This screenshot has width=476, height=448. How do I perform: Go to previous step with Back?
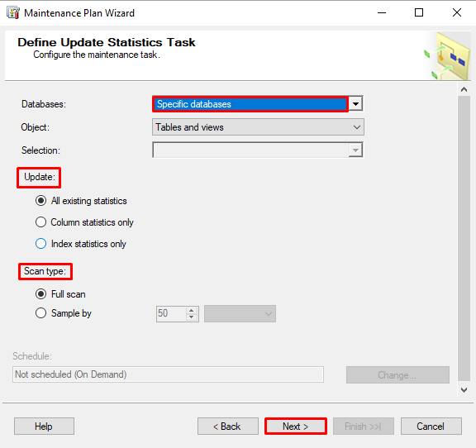[228, 427]
